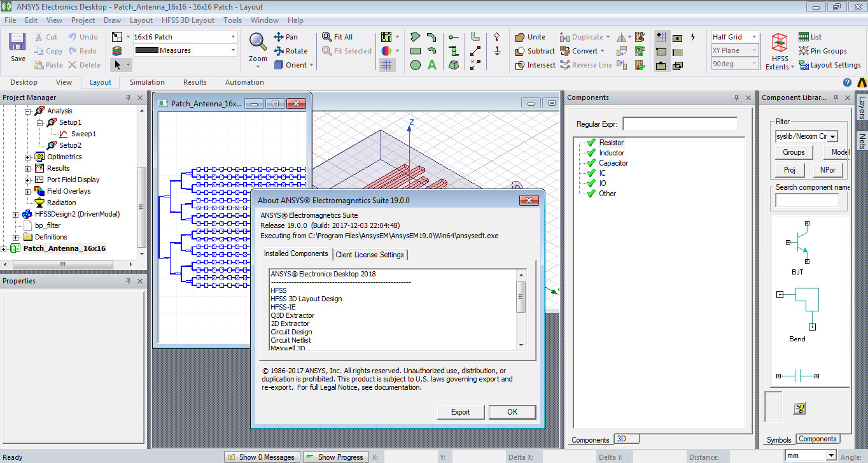Click the help question mark icon
868x463 pixels.
tap(847, 83)
